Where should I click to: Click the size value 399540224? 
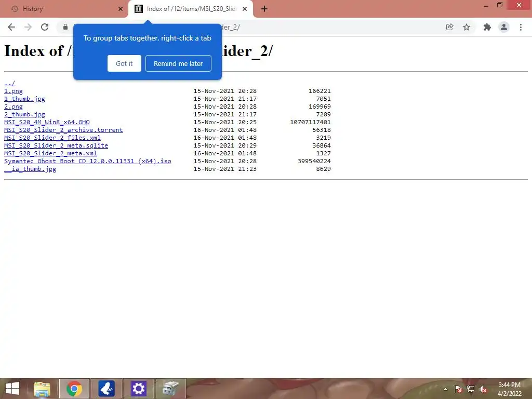[314, 161]
